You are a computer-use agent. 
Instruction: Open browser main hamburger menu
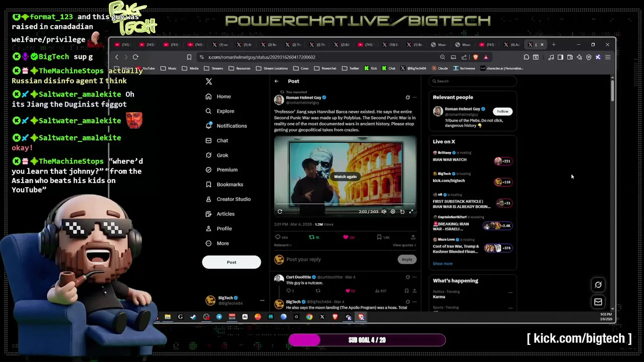[608, 57]
